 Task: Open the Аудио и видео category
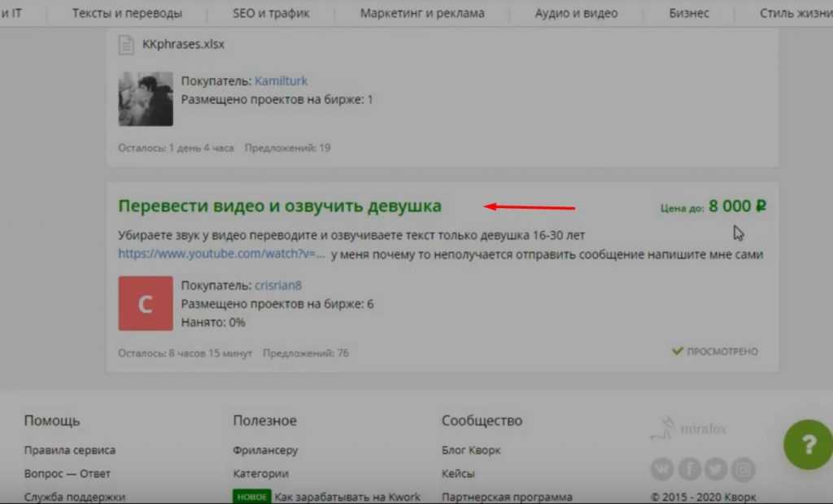point(576,13)
